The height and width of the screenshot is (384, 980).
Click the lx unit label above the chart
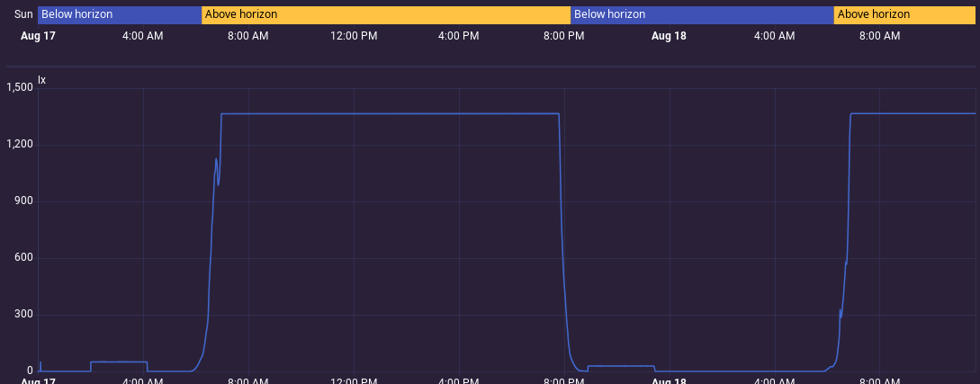[42, 80]
